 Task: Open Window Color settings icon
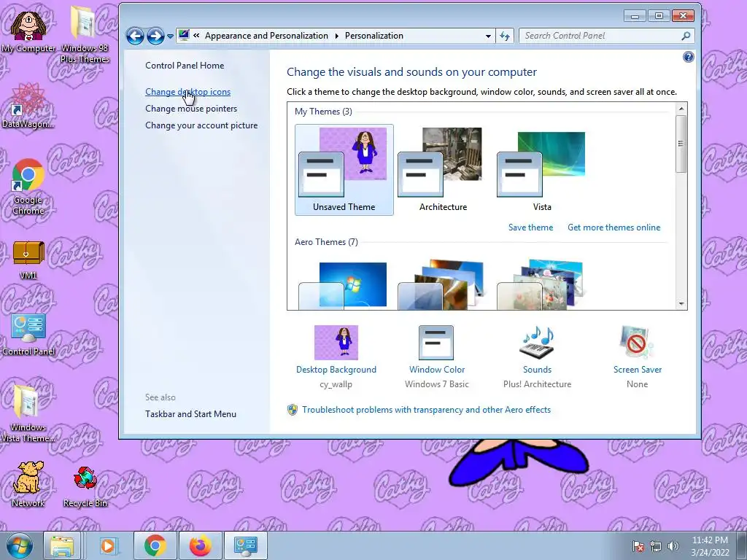436,343
